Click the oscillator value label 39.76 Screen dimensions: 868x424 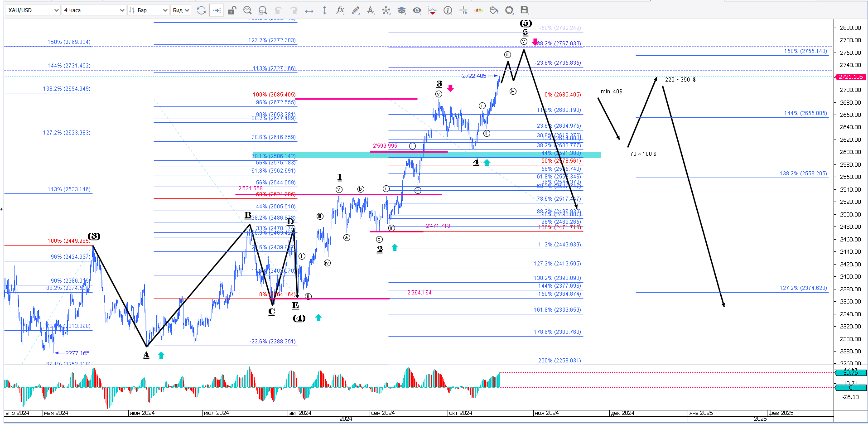tap(850, 372)
